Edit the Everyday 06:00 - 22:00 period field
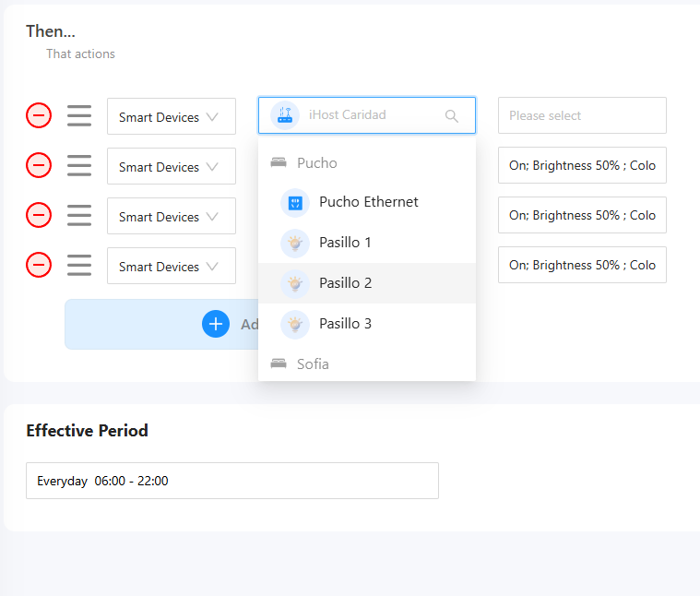Viewport: 700px width, 596px height. tap(231, 481)
